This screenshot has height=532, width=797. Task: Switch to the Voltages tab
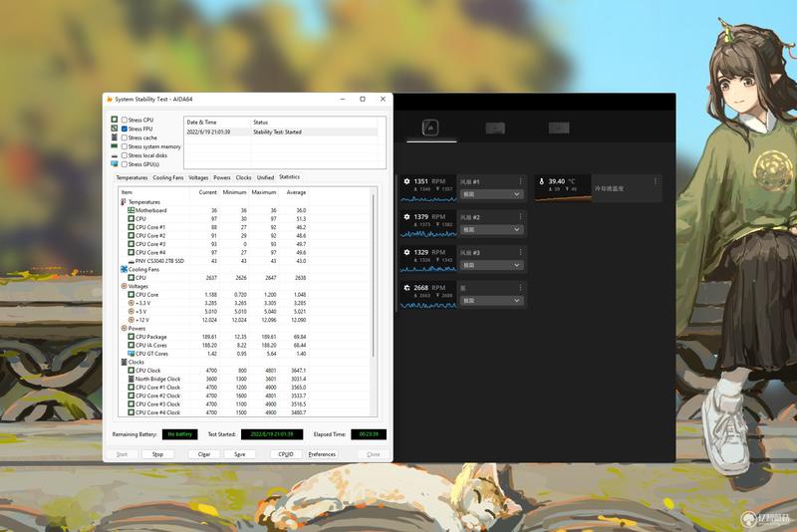coord(198,178)
